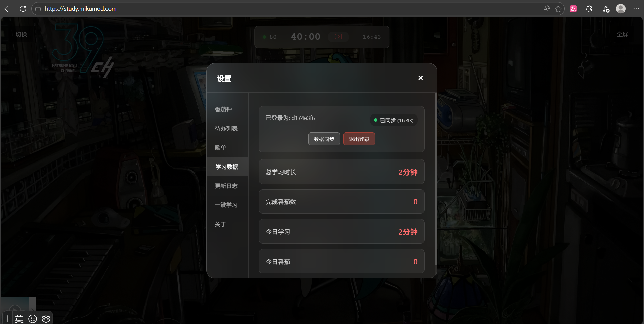Open IME settings gear icon
This screenshot has height=324, width=644.
point(46,319)
